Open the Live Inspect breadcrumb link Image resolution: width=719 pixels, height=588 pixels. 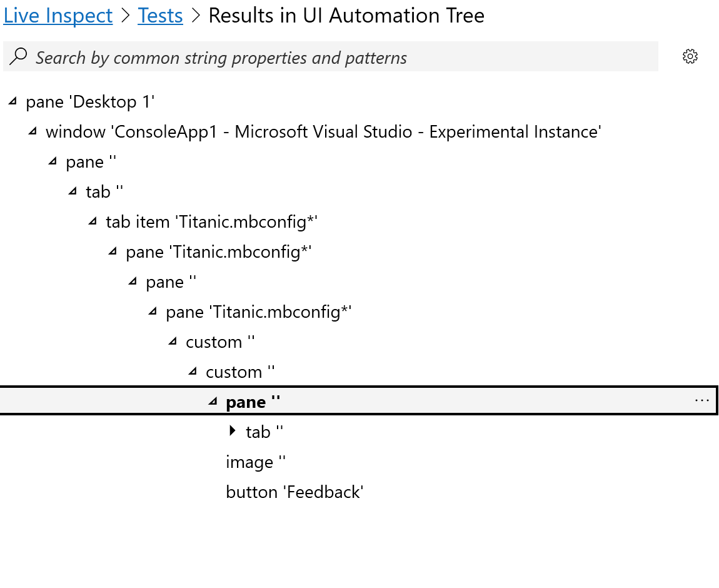(58, 15)
